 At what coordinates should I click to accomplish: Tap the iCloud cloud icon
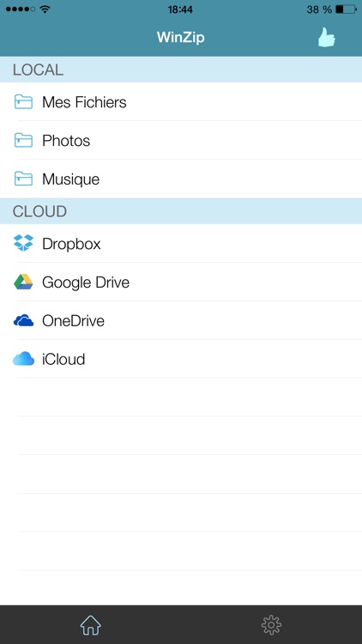pyautogui.click(x=23, y=359)
